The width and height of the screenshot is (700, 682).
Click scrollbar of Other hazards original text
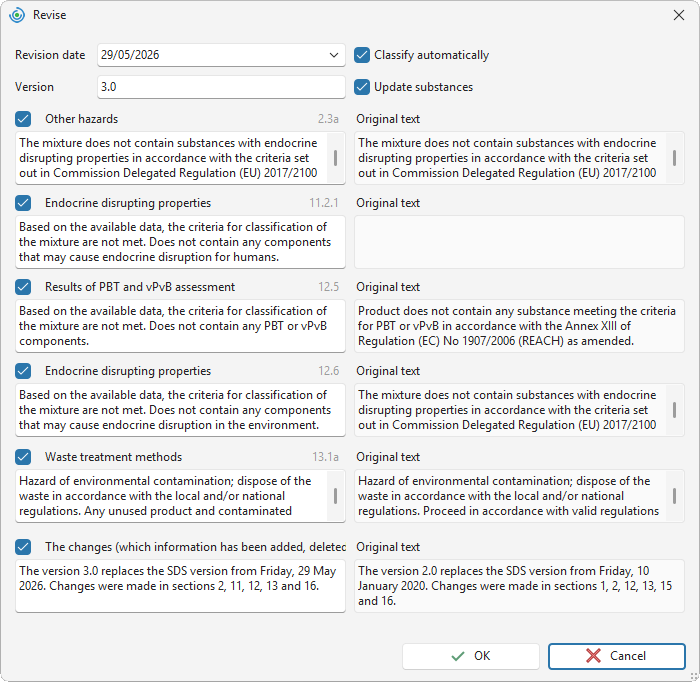(x=675, y=158)
